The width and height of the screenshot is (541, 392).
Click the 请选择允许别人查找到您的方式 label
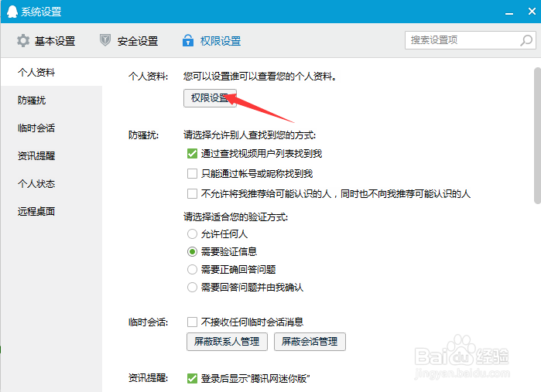tap(249, 135)
